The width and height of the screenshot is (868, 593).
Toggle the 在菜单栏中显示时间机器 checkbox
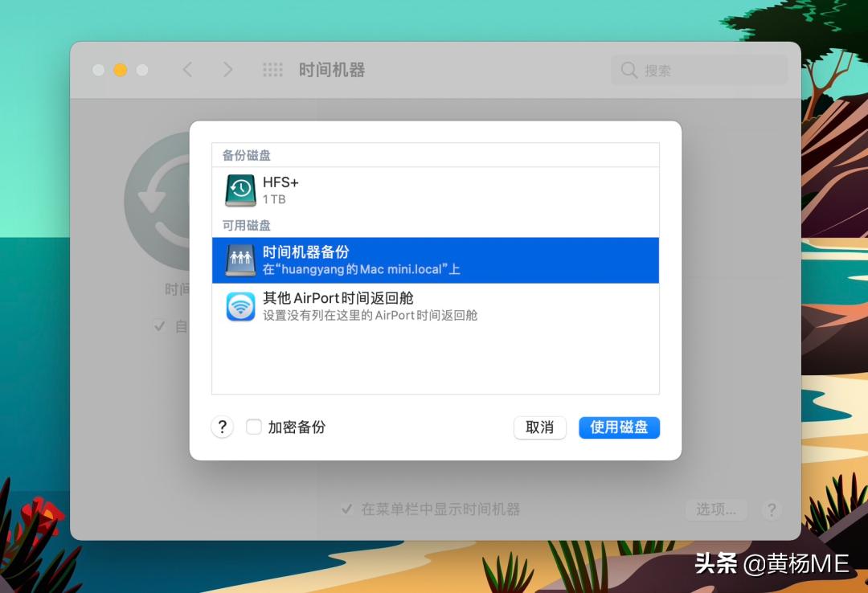pos(347,509)
